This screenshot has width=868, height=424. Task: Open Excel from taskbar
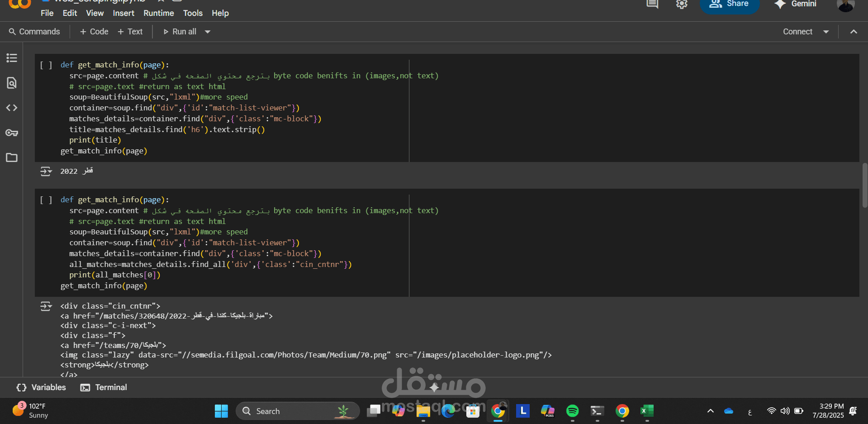(647, 411)
